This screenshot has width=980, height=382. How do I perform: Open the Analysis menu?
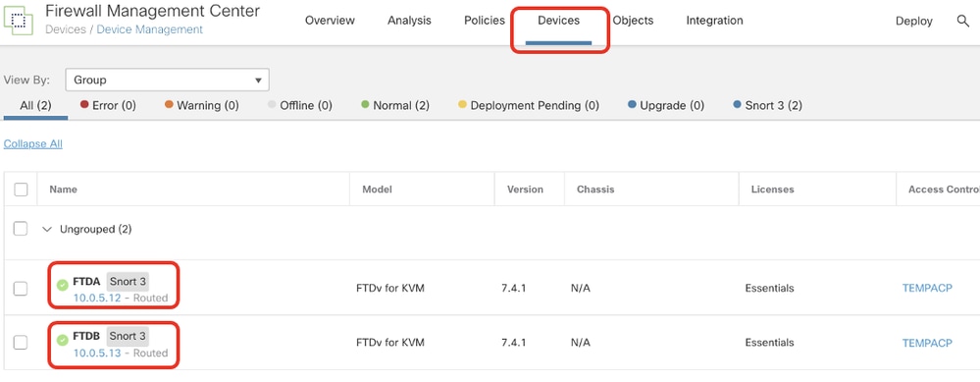[409, 21]
